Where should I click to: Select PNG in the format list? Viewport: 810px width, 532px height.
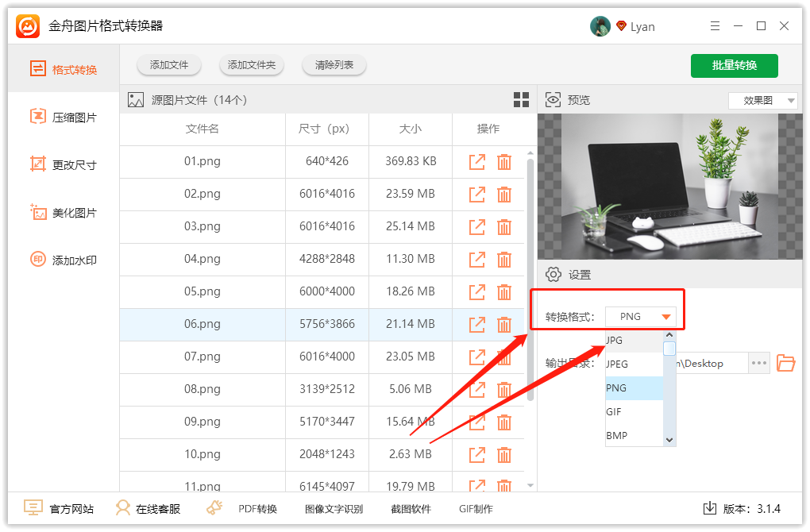(634, 388)
